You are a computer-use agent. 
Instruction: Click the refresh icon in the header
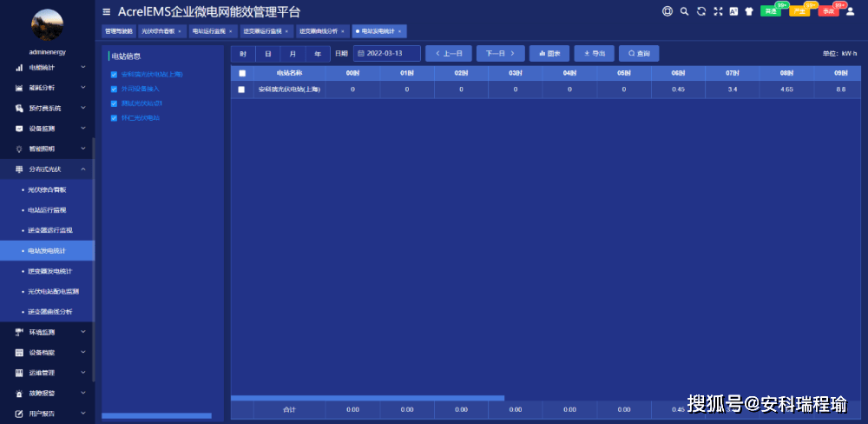tap(700, 11)
